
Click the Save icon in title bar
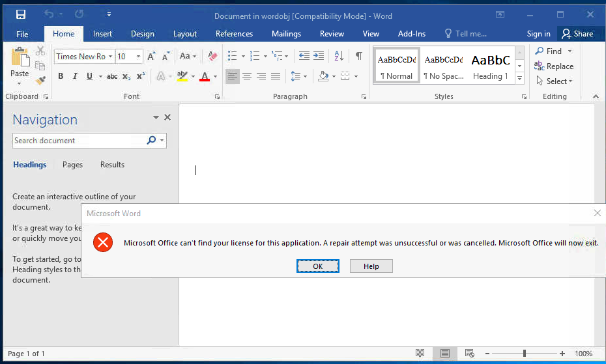[21, 14]
